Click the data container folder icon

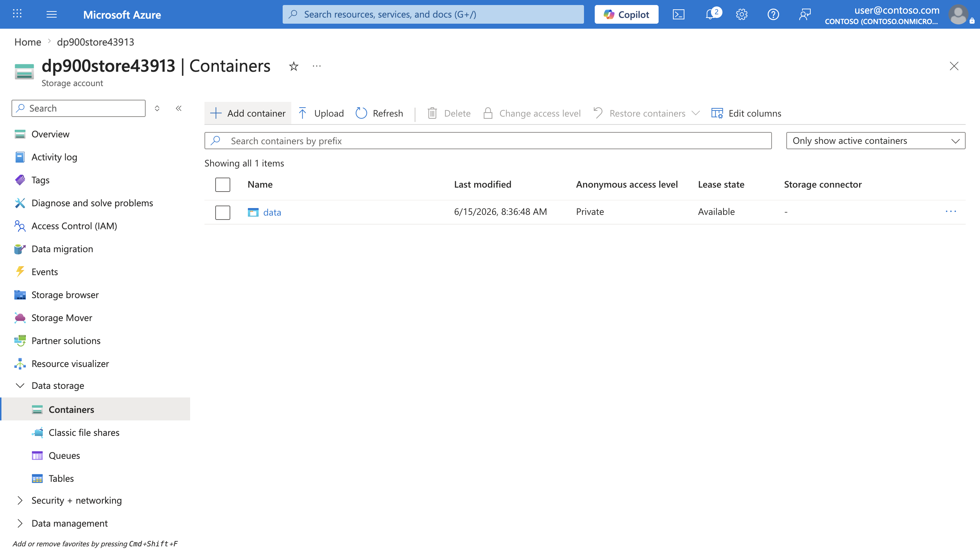point(253,212)
